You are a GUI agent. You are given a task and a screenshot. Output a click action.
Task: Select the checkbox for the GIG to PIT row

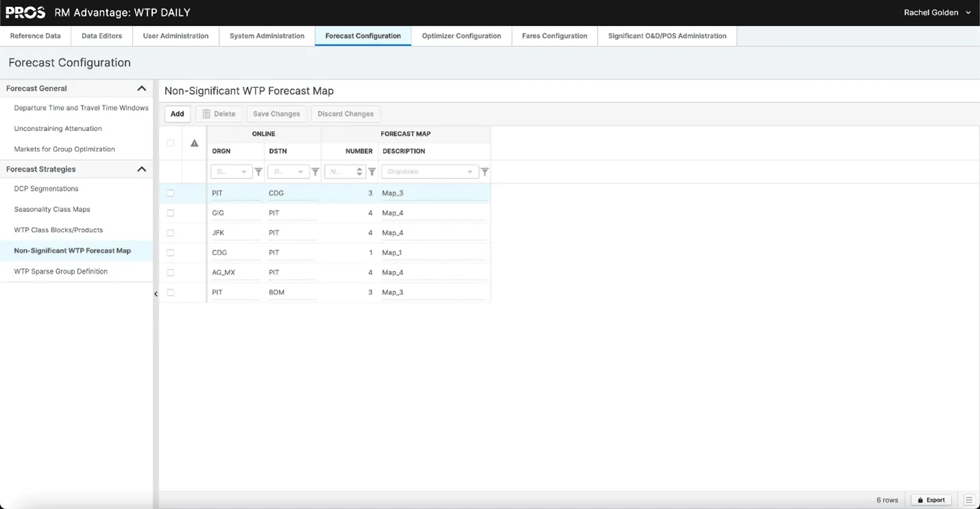point(171,213)
